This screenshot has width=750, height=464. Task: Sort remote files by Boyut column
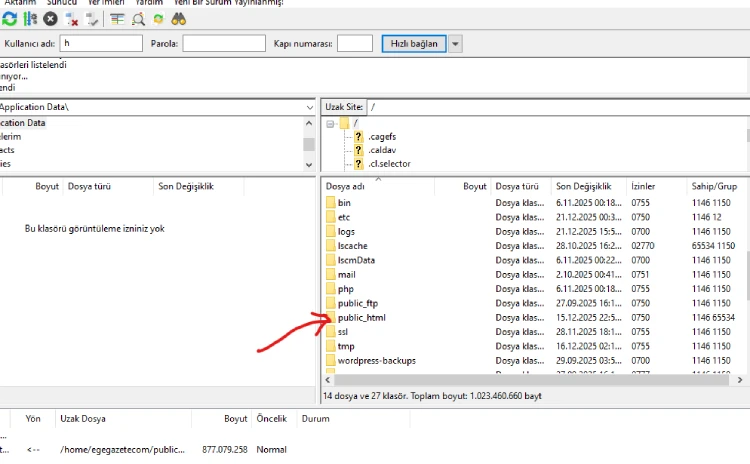pos(463,187)
